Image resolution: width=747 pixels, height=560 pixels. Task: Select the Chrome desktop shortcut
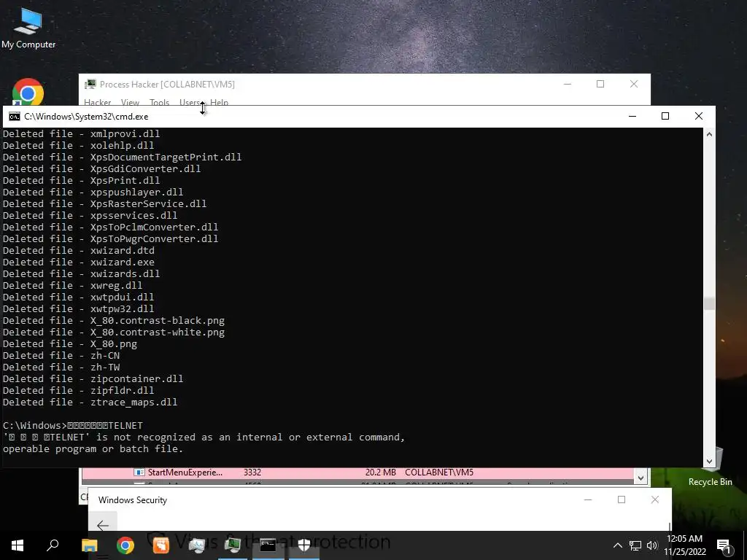point(28,91)
